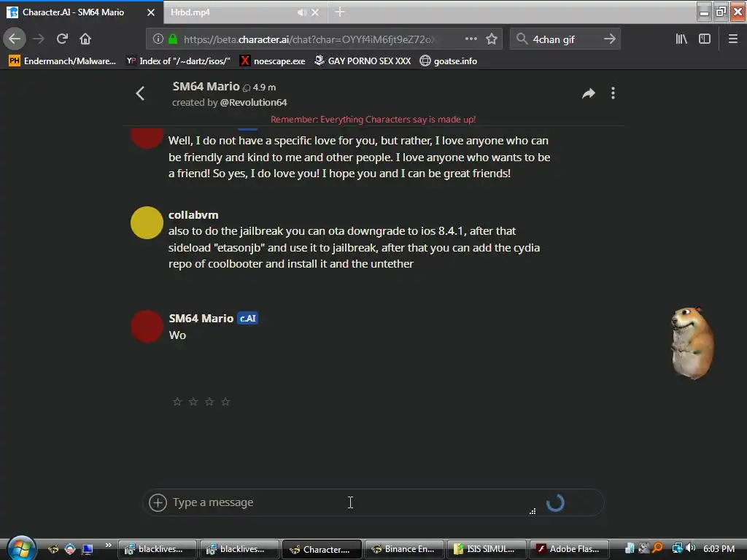Close the Character.AI tab
Image resolution: width=747 pixels, height=560 pixels.
point(151,12)
